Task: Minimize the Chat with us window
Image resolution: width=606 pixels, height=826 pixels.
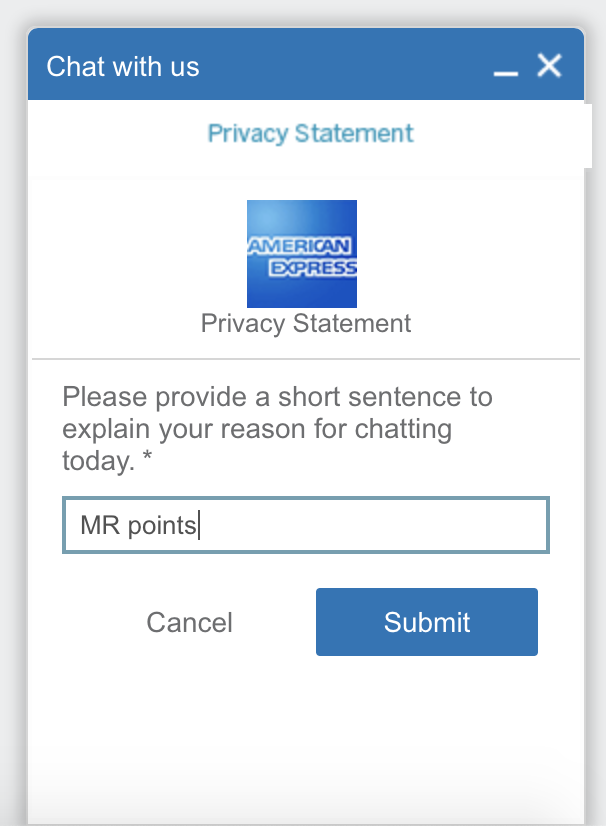Action: pyautogui.click(x=507, y=69)
